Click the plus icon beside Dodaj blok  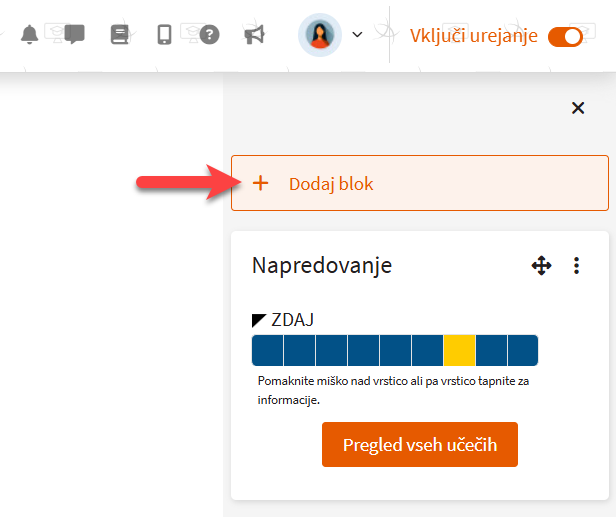261,183
